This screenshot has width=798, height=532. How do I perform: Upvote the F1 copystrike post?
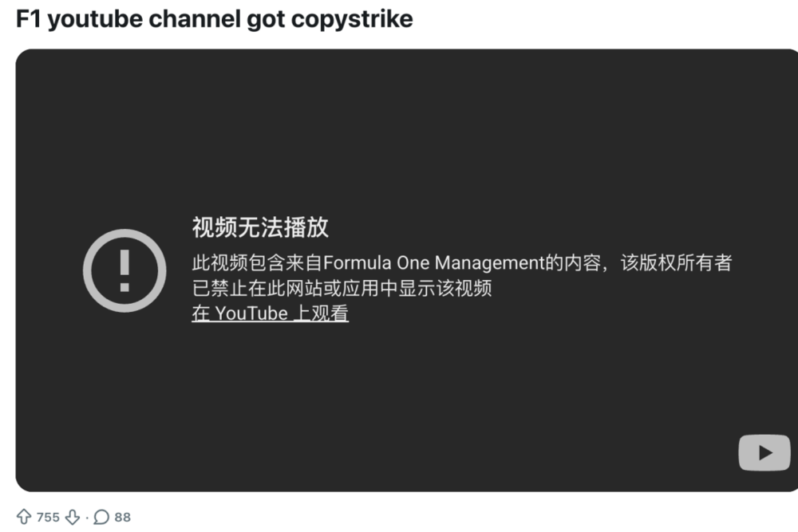pos(24,517)
